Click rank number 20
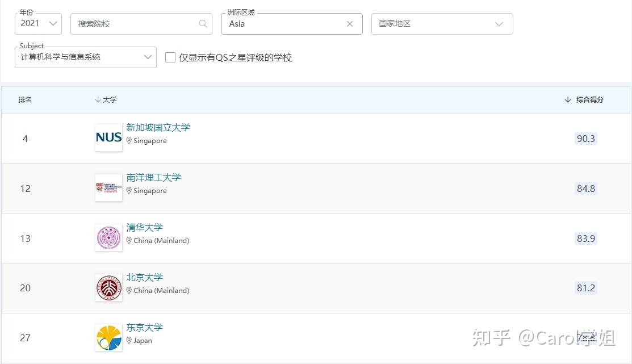Image resolution: width=632 pixels, height=364 pixels. coord(26,288)
